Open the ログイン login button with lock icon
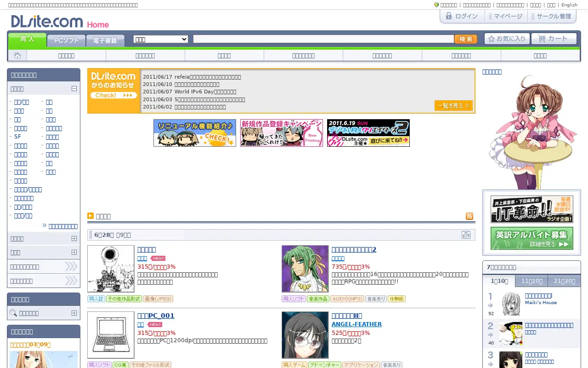This screenshot has width=588, height=368. point(462,16)
